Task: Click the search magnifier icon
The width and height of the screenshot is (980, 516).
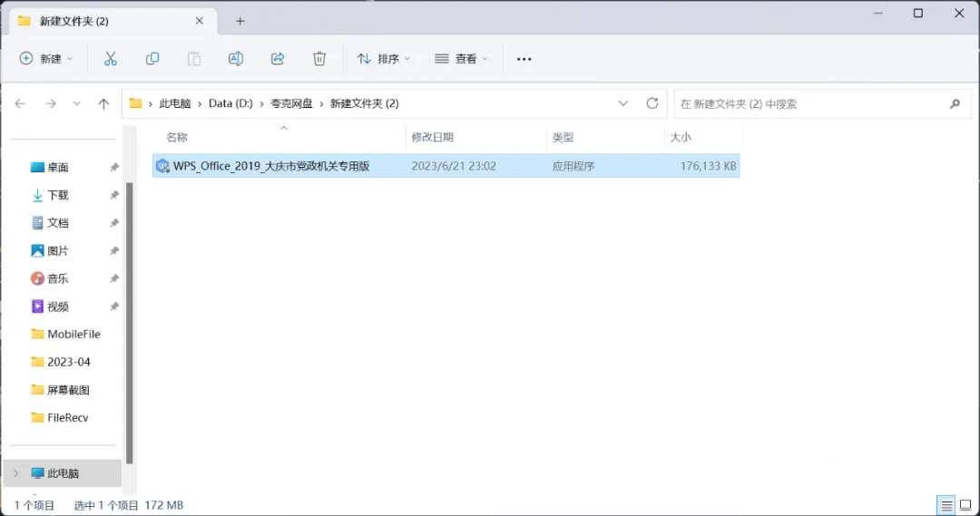Action: pyautogui.click(x=955, y=103)
